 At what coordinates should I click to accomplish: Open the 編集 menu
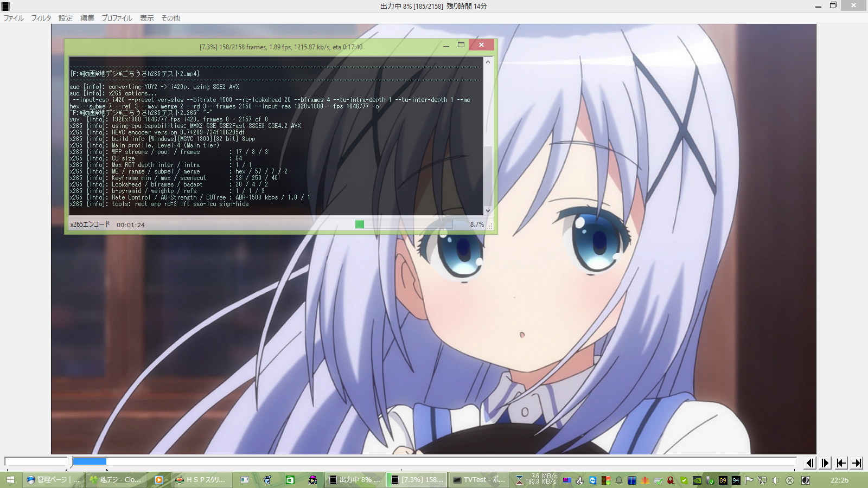pyautogui.click(x=87, y=18)
